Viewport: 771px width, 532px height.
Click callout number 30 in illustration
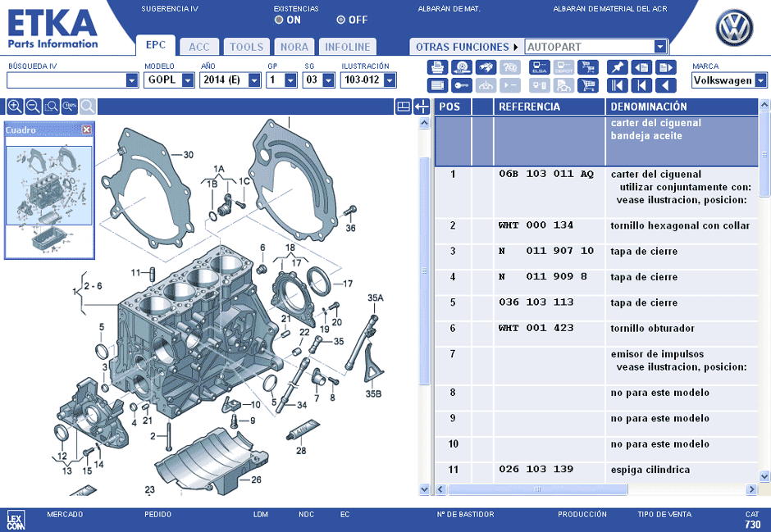(x=189, y=155)
